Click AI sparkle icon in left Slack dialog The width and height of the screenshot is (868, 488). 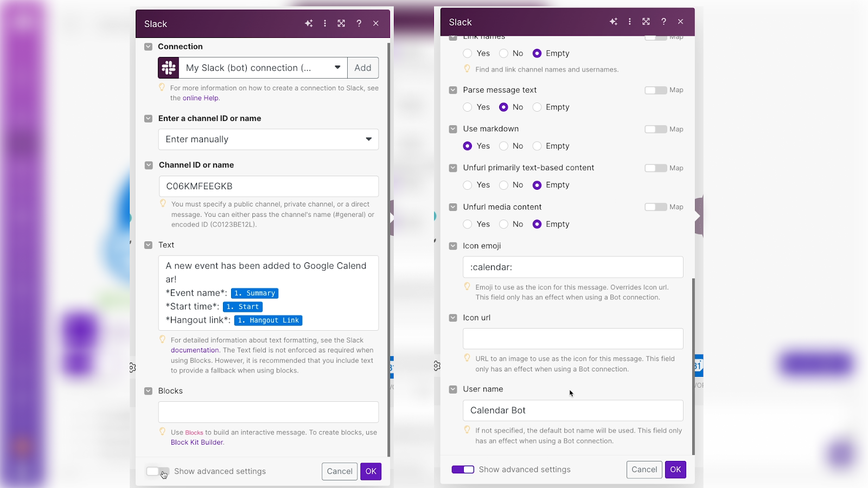click(309, 23)
